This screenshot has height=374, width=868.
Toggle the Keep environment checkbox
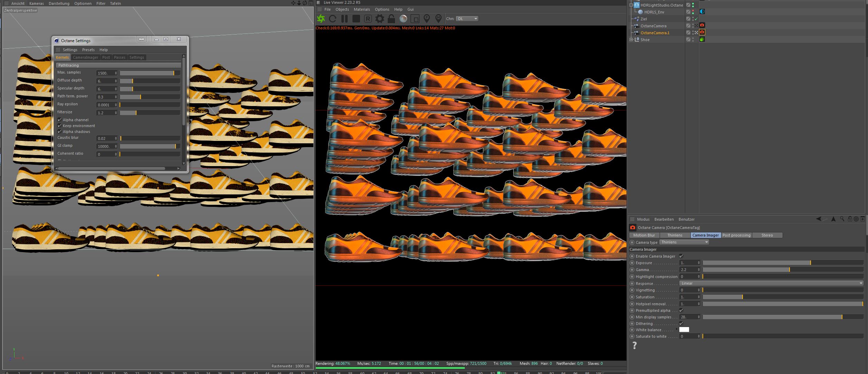[59, 126]
